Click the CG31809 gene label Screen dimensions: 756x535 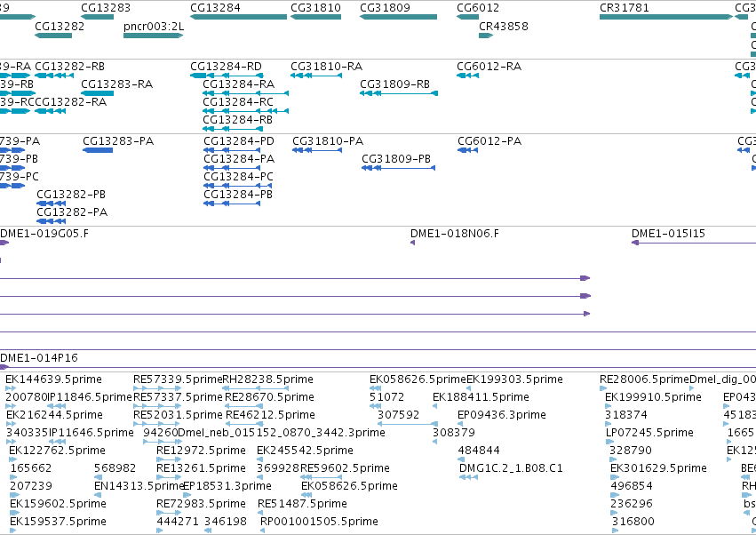[385, 8]
